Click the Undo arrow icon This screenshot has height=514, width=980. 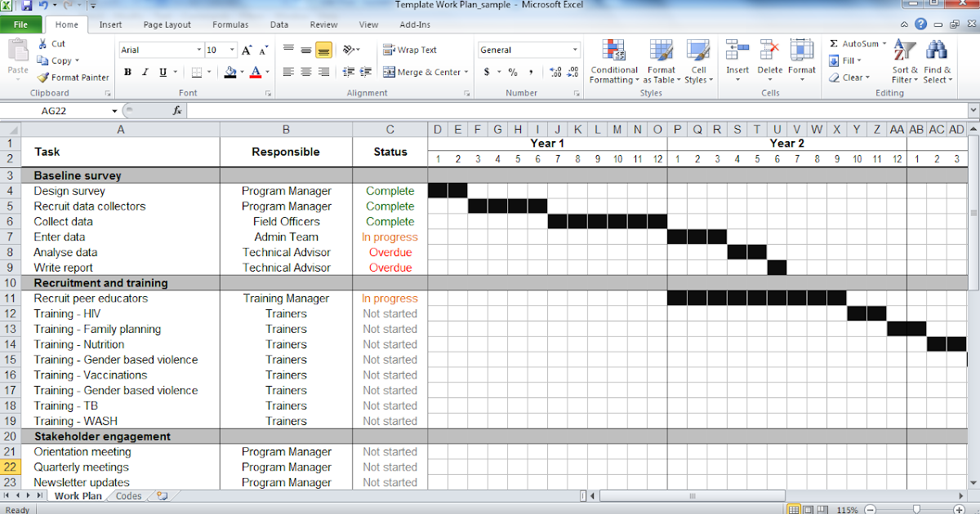(42, 6)
